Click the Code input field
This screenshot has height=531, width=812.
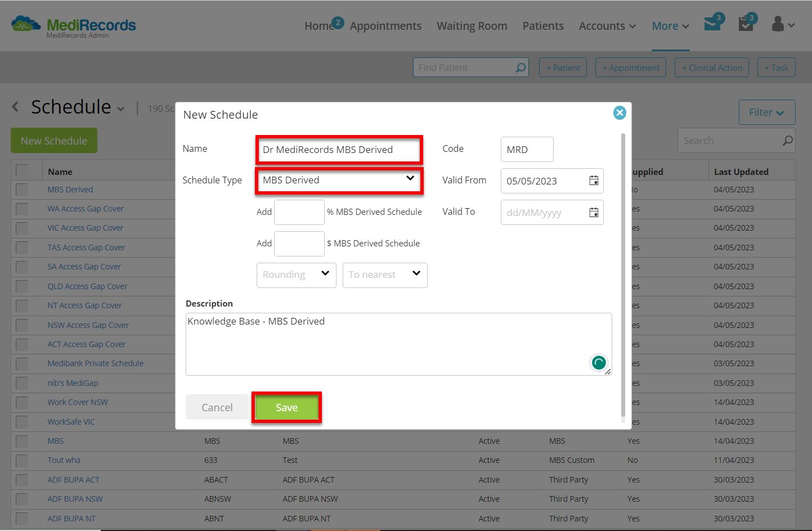pos(527,150)
